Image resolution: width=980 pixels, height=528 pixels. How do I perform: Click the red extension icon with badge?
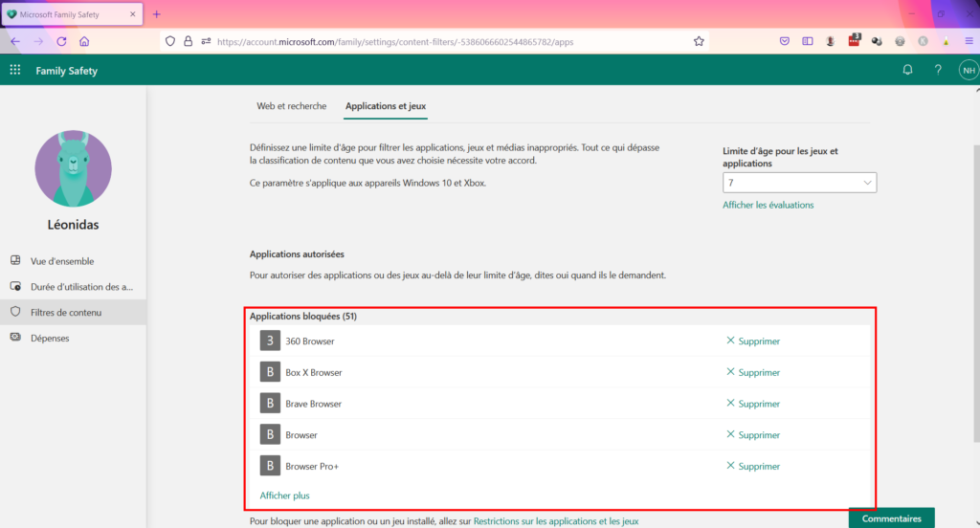tap(854, 40)
